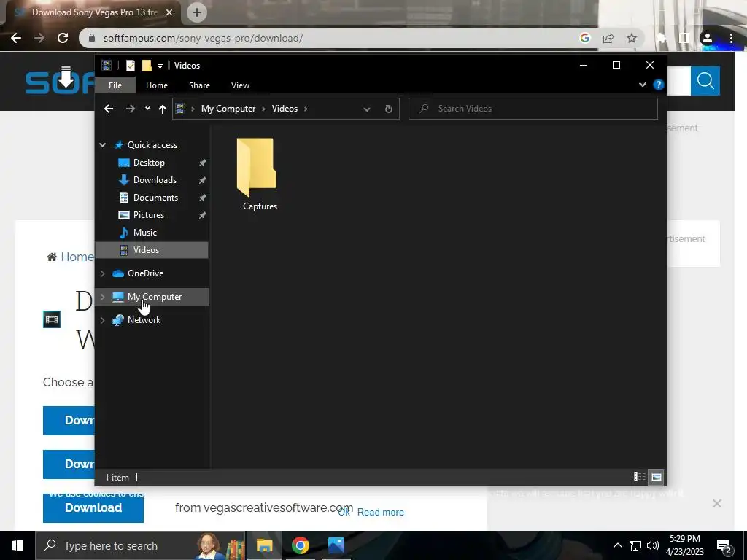
Task: Switch to details view in status bar
Action: tap(639, 477)
